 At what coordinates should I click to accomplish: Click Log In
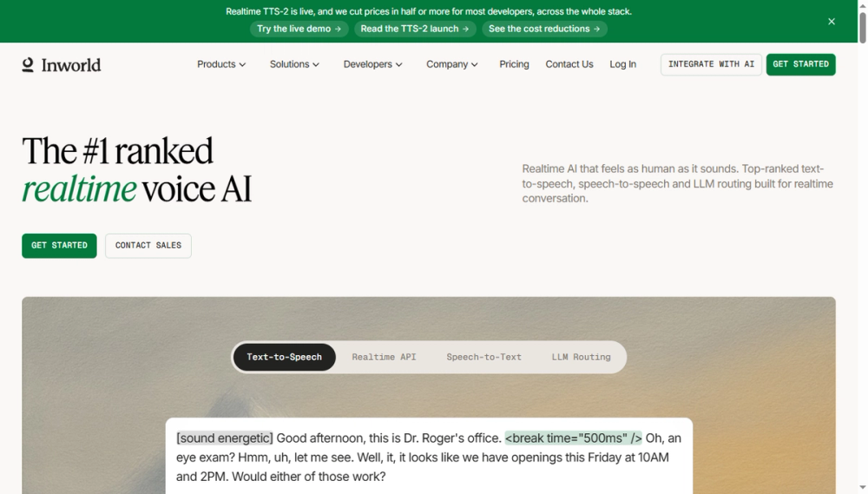(622, 64)
